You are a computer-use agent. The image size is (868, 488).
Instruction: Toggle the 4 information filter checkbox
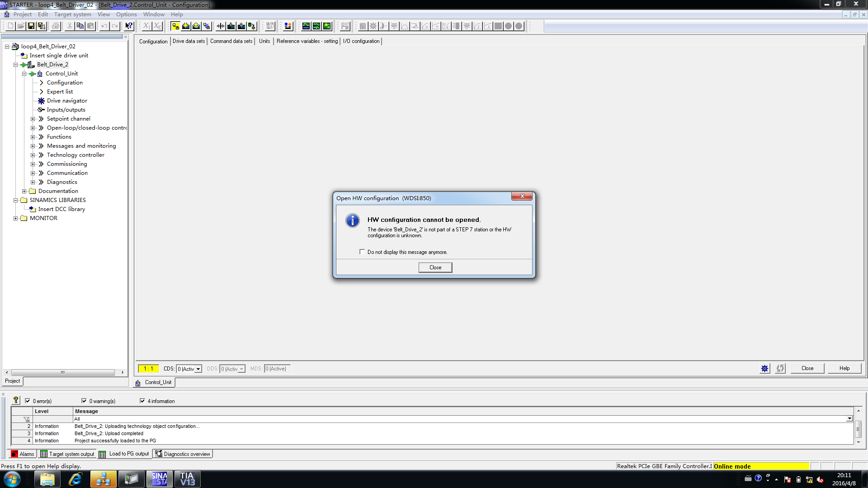click(142, 401)
